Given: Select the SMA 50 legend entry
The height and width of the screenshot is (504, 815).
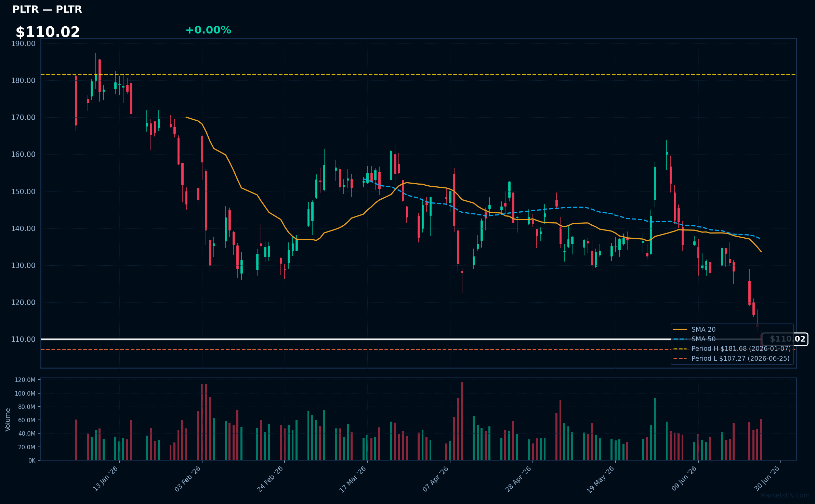Looking at the screenshot, I should coord(694,339).
